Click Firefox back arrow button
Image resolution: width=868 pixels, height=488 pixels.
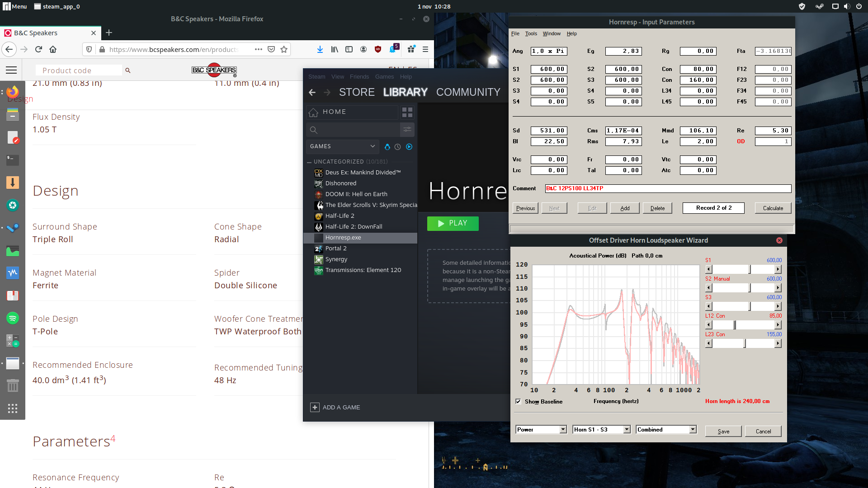9,49
